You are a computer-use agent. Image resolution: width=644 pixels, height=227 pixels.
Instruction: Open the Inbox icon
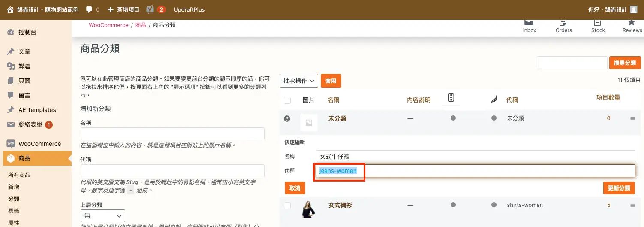(529, 23)
